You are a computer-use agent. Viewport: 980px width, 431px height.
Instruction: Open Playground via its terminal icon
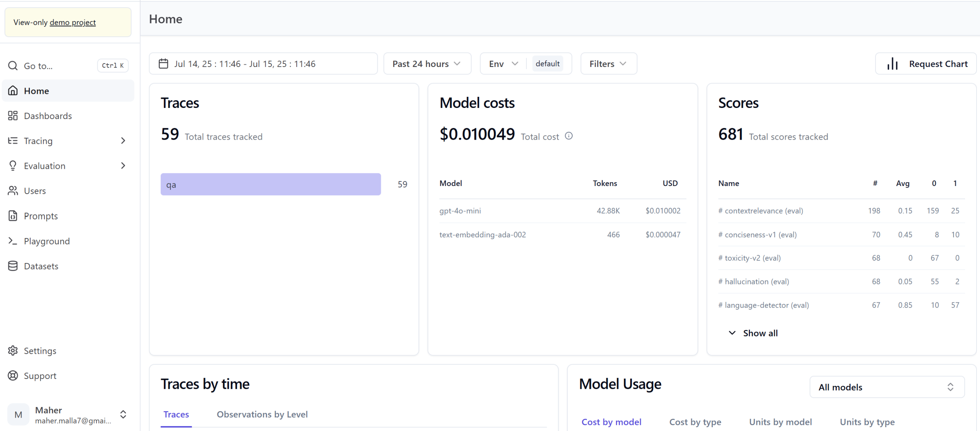tap(13, 241)
